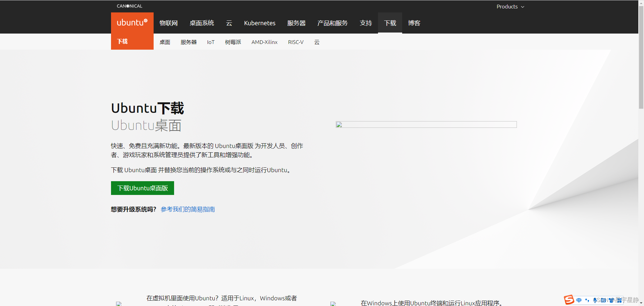Open the Products dropdown at top right
Image resolution: width=644 pixels, height=306 pixels.
[x=510, y=6]
